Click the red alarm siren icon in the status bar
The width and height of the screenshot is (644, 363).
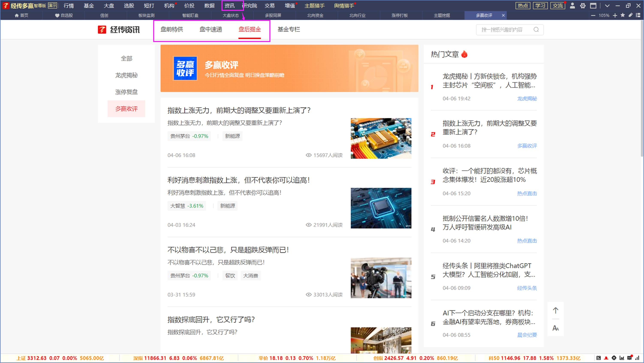(606, 358)
